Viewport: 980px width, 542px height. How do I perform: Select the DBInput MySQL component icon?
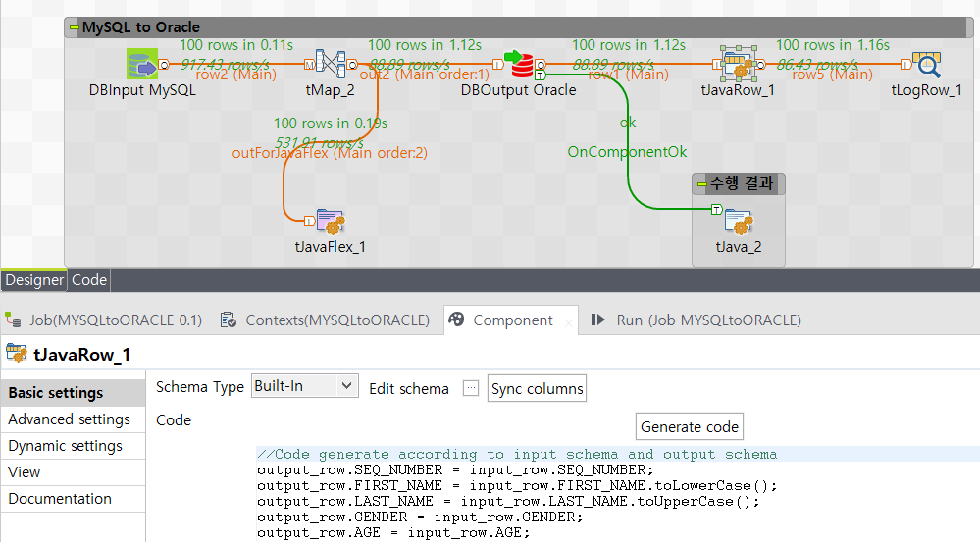(142, 64)
